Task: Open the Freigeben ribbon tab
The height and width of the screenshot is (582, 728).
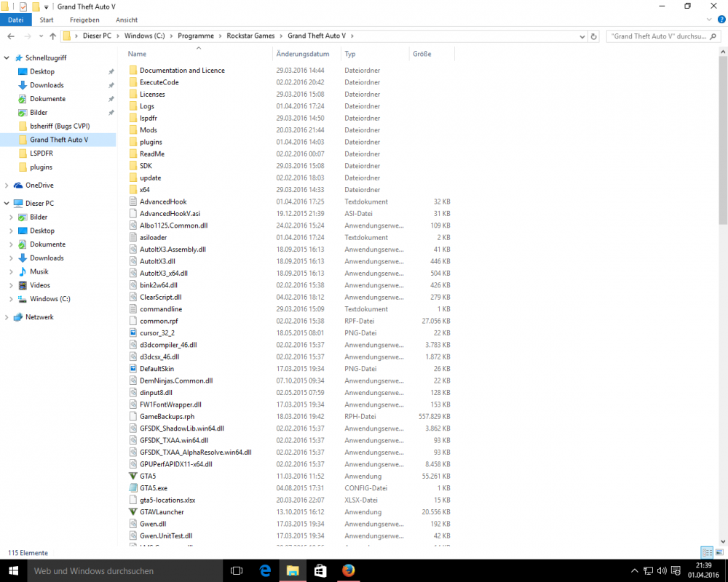Action: pyautogui.click(x=84, y=20)
